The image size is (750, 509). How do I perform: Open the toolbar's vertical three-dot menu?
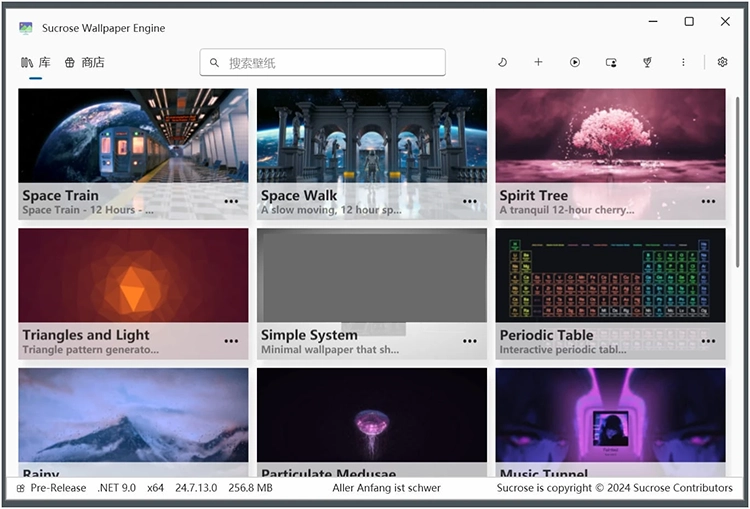click(684, 62)
